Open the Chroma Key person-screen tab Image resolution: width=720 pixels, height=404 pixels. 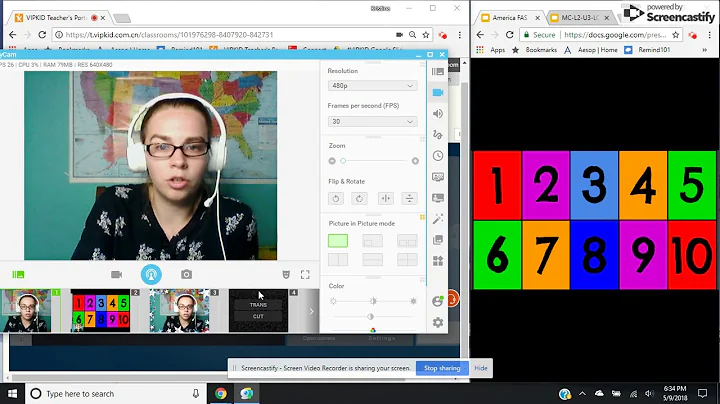click(438, 198)
